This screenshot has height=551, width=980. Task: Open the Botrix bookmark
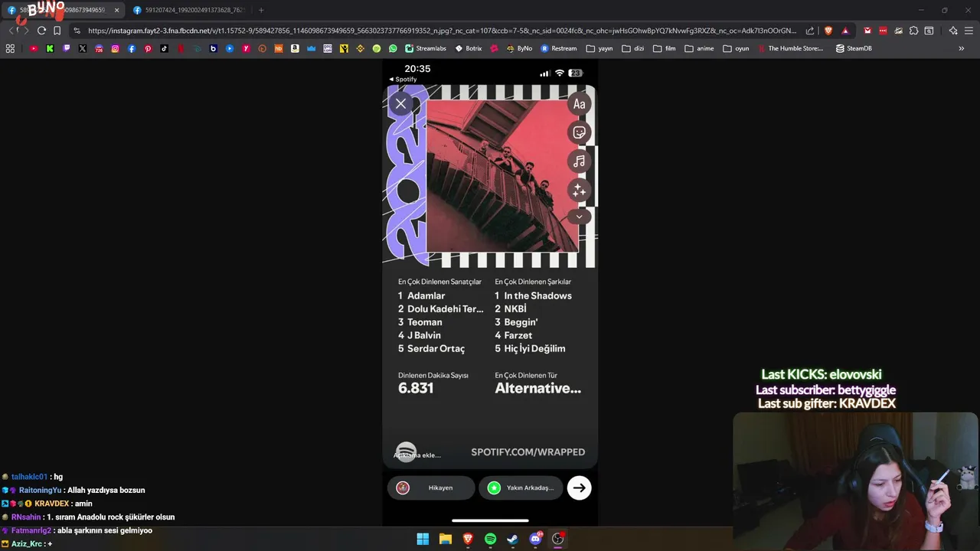tap(469, 48)
